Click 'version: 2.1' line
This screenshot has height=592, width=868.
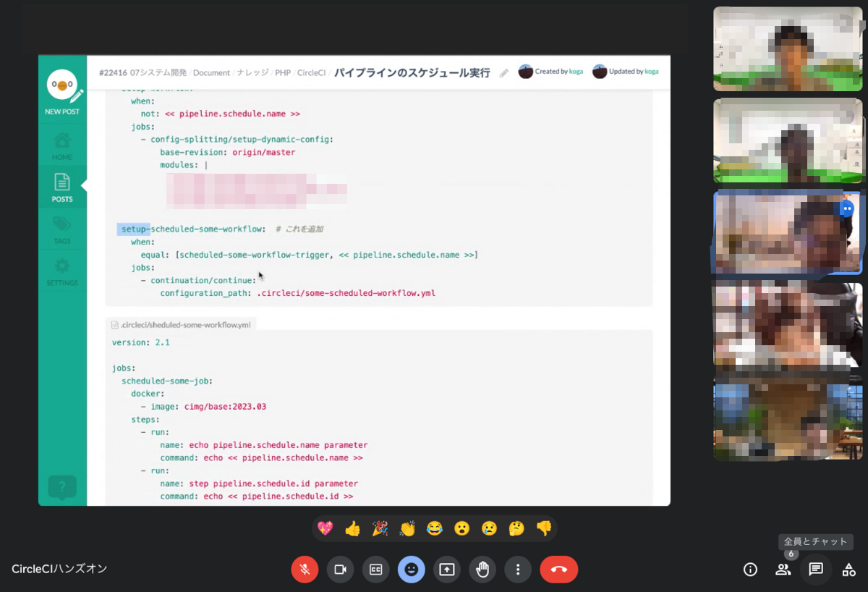pyautogui.click(x=141, y=342)
